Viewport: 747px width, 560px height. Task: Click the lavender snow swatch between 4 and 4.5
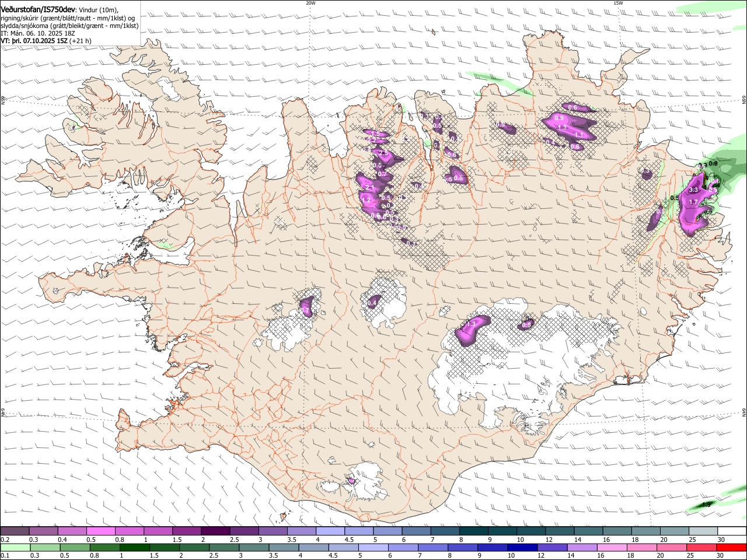(x=330, y=531)
